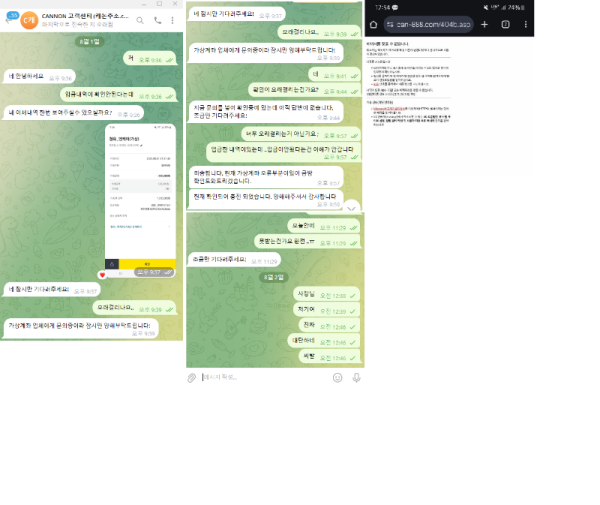
Task: Click the attach file paperclip icon
Action: 192,377
